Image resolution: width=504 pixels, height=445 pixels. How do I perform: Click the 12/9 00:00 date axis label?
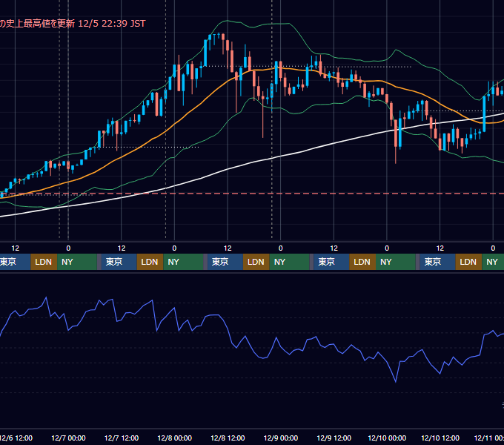click(281, 438)
